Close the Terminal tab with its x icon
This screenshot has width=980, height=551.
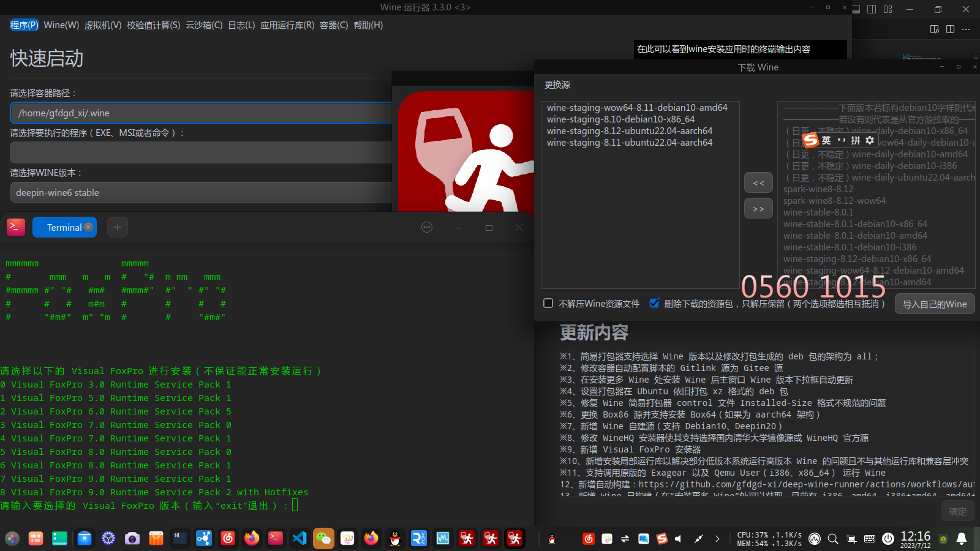[x=88, y=227]
